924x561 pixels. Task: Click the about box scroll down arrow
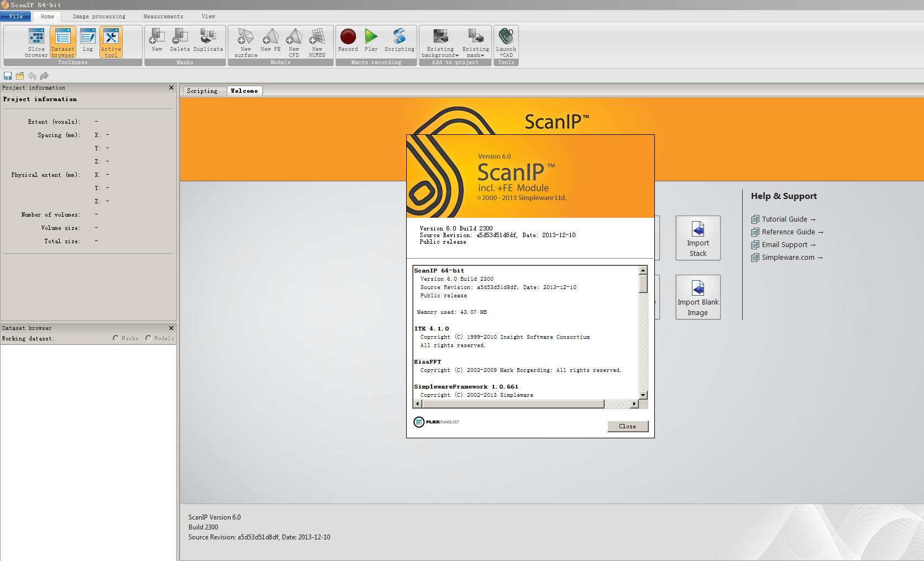pos(643,395)
